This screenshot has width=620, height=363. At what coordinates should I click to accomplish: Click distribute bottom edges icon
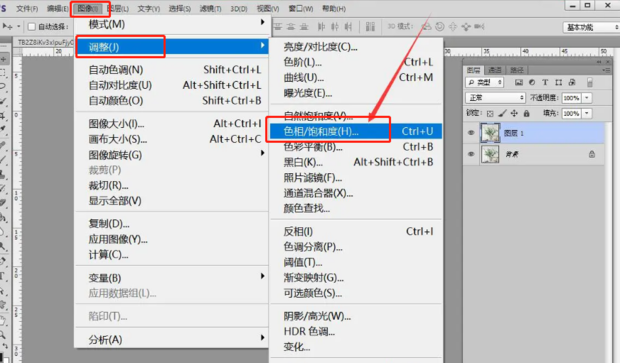[304, 26]
